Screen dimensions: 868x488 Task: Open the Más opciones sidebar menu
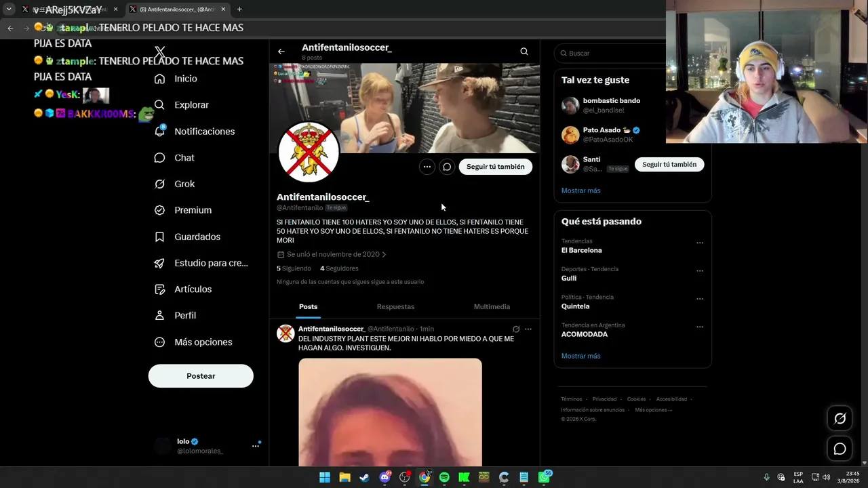coord(201,342)
